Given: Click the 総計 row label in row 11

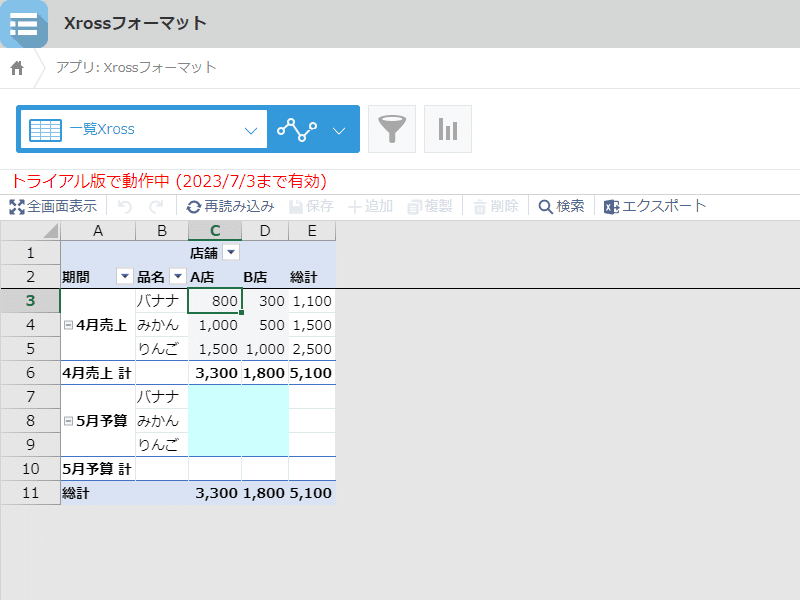Looking at the screenshot, I should pyautogui.click(x=76, y=493).
